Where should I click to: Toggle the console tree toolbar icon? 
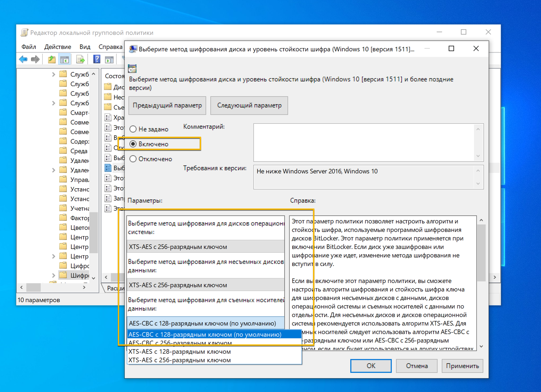(x=65, y=59)
